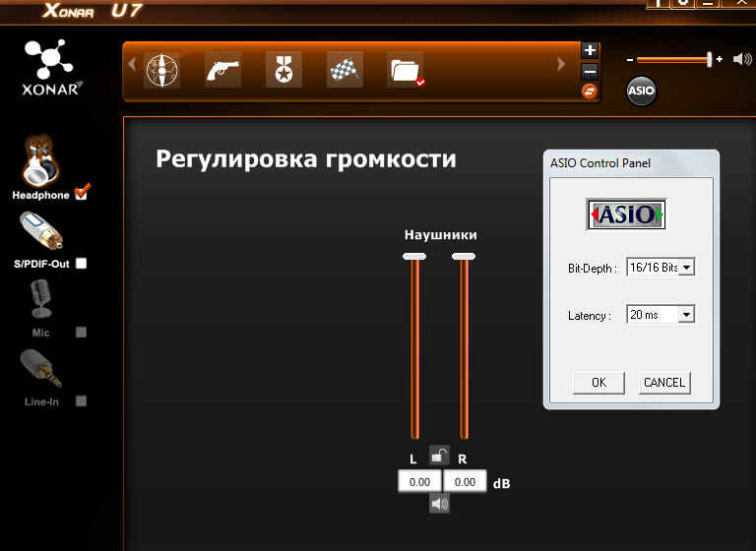Increase master volume with plus sign
This screenshot has width=756, height=551.
(720, 59)
